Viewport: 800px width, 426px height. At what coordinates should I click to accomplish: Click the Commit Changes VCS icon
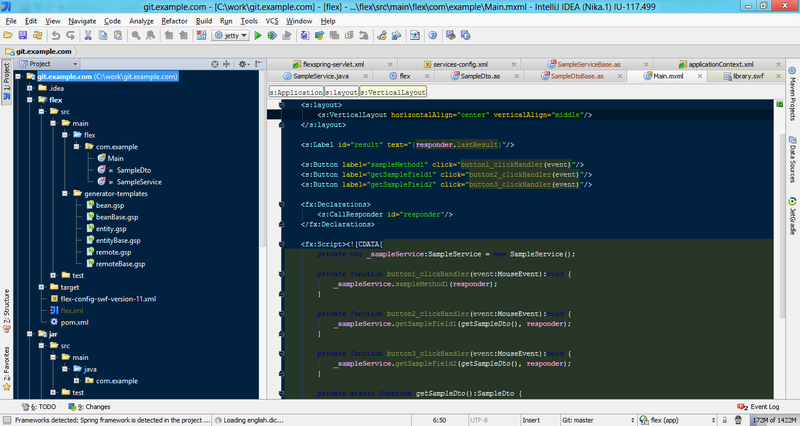[319, 35]
